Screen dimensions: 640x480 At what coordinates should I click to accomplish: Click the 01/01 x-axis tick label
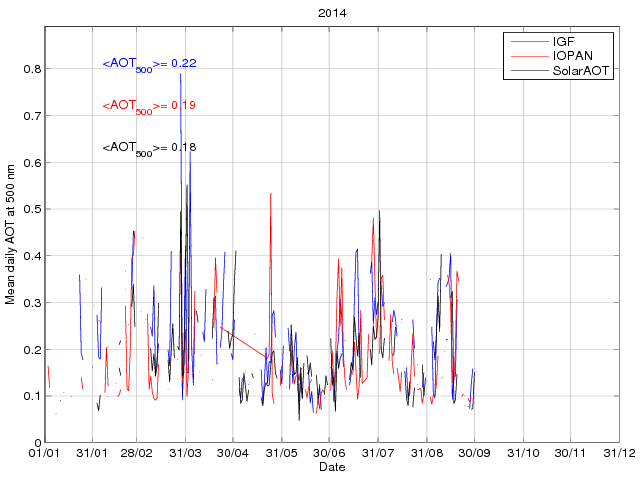tap(45, 454)
